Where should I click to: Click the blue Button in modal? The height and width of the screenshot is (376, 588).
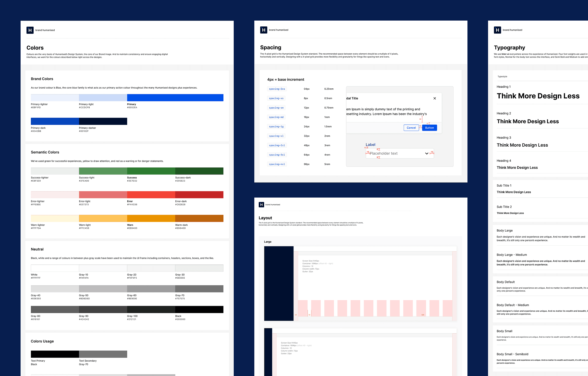(429, 128)
